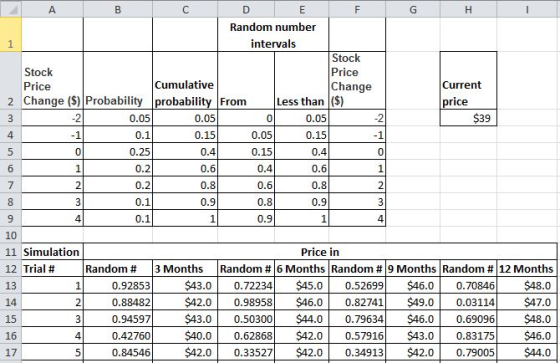The height and width of the screenshot is (363, 560).
Task: Select random number 0.84546
Action: coord(118,353)
